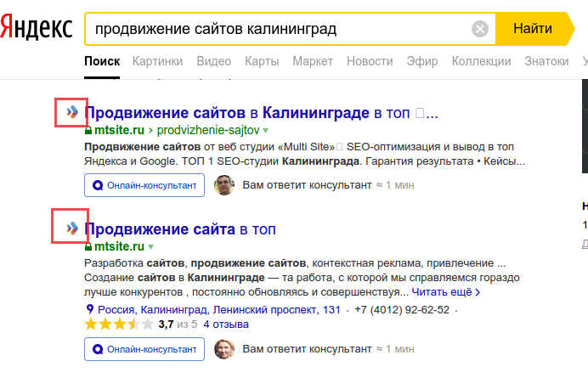Expand snippet with 'Читать ещё' link
The image size is (588, 378).
tap(446, 291)
